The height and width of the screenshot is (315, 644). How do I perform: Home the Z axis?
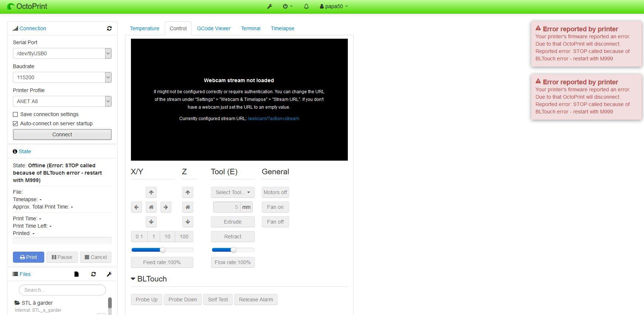[188, 207]
